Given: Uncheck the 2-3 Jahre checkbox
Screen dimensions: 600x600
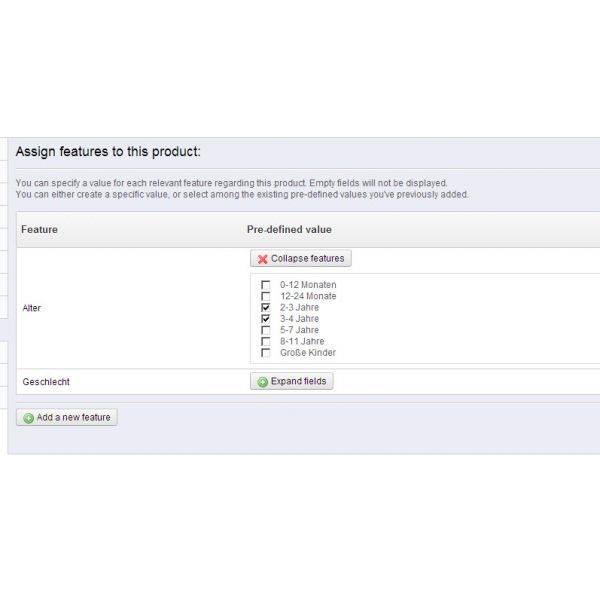Looking at the screenshot, I should (266, 308).
